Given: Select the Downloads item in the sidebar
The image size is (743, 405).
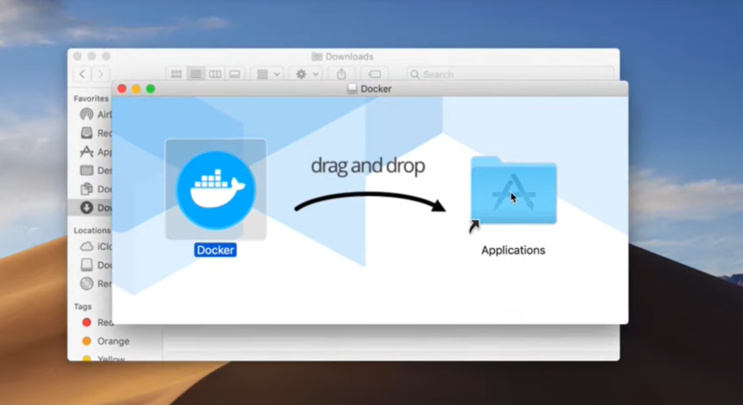Looking at the screenshot, I should (x=87, y=208).
